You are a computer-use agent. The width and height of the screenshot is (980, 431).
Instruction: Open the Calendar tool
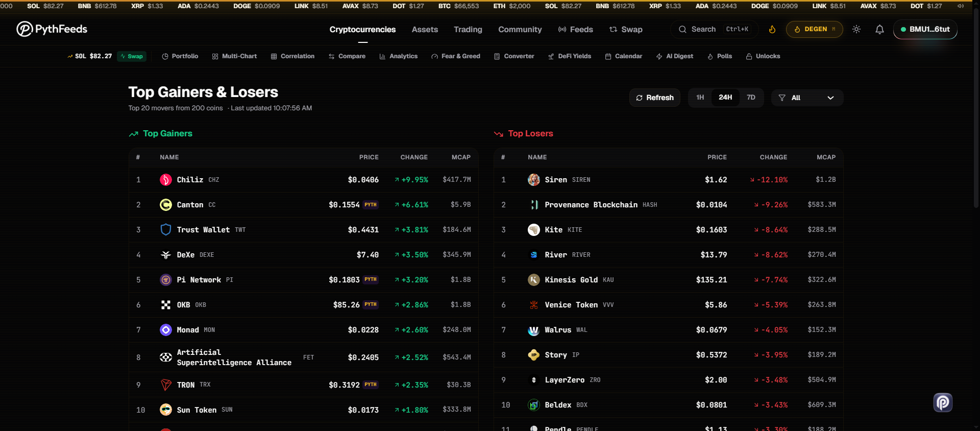tap(624, 56)
